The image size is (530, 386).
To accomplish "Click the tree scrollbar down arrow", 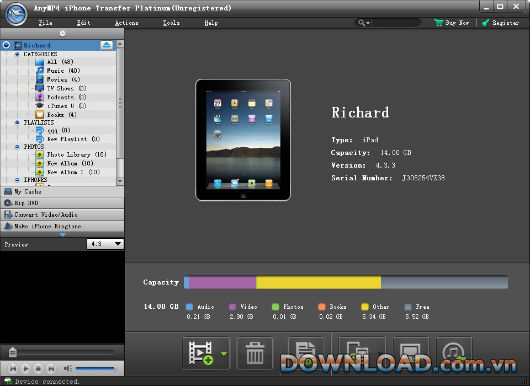I will tap(120, 182).
